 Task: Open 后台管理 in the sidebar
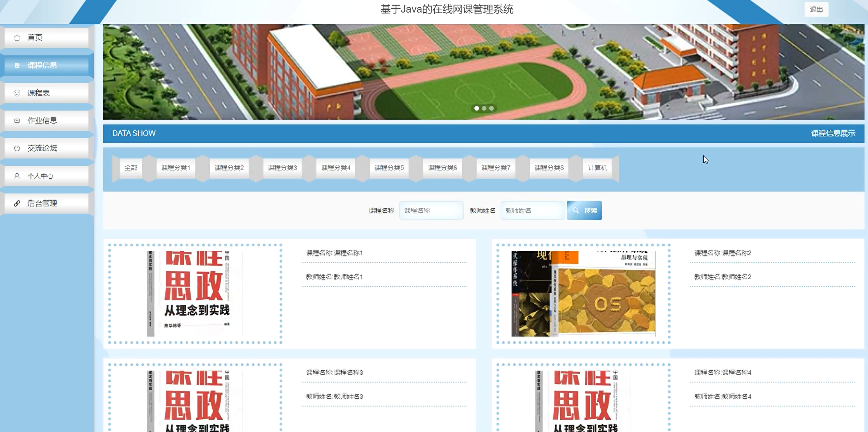(x=47, y=203)
